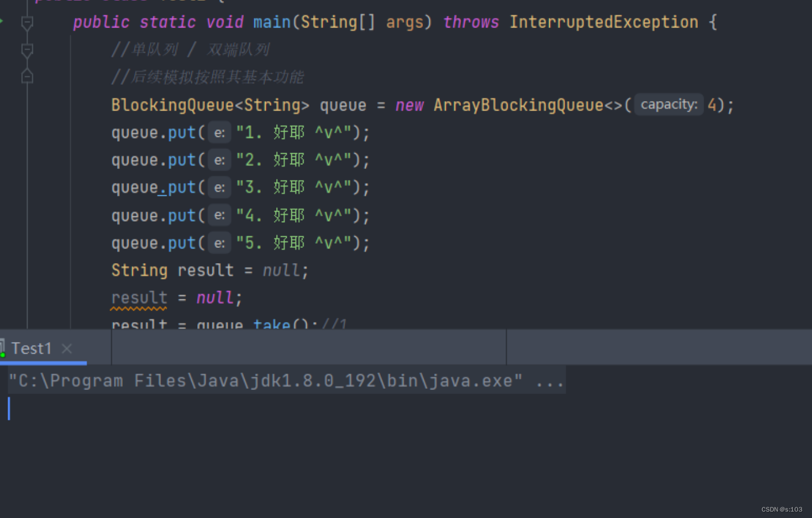Viewport: 812px width, 518px height.
Task: Expand the folded java.exe command ellipsis
Action: coord(549,381)
